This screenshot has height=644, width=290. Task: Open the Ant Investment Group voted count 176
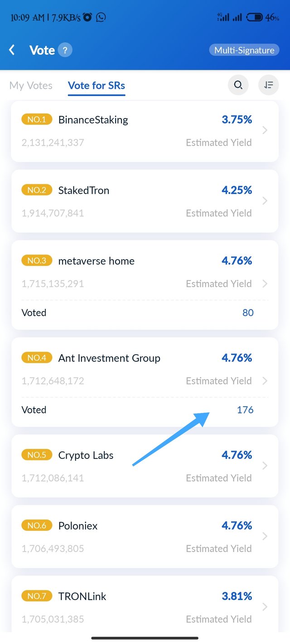coord(245,410)
